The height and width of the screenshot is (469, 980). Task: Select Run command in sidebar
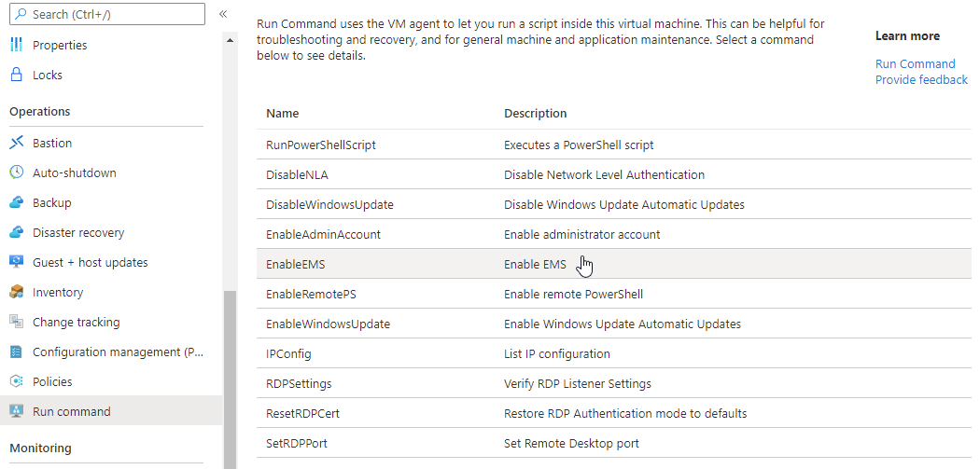pyautogui.click(x=71, y=411)
